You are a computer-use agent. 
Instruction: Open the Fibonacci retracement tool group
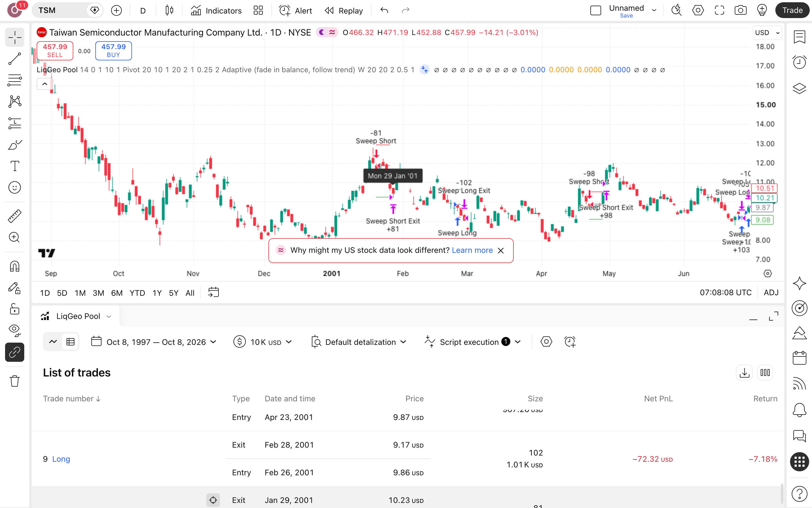pyautogui.click(x=15, y=80)
